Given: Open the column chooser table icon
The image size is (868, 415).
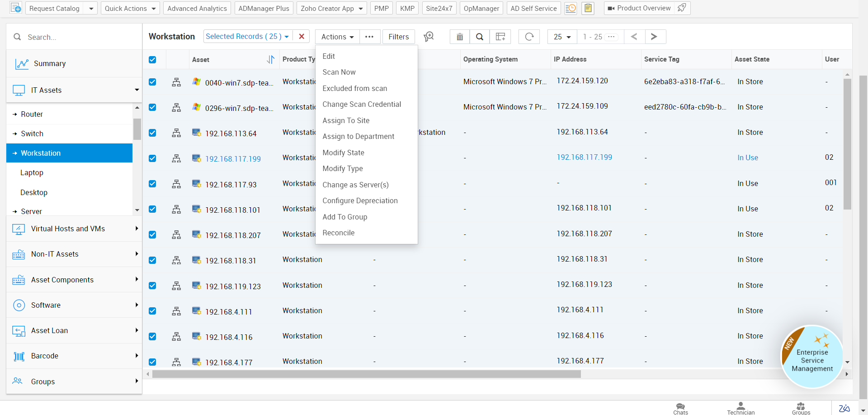Looking at the screenshot, I should (x=500, y=37).
